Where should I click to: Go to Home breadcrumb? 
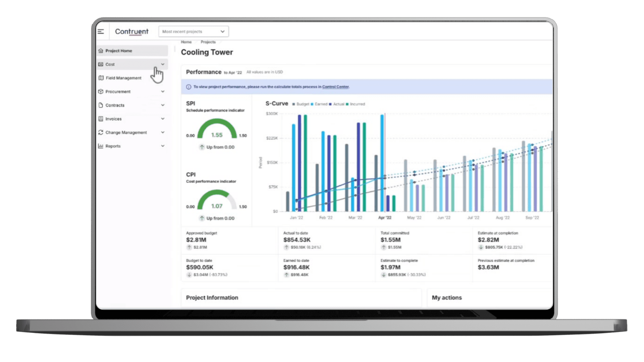click(186, 42)
